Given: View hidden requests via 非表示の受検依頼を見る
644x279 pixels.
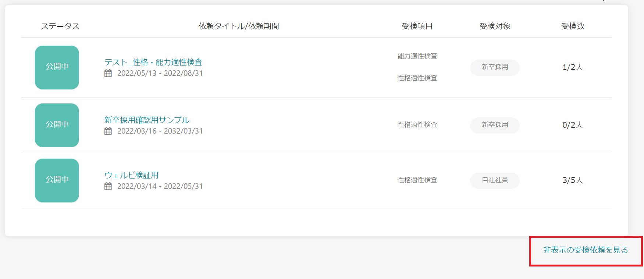Looking at the screenshot, I should click(x=586, y=250).
